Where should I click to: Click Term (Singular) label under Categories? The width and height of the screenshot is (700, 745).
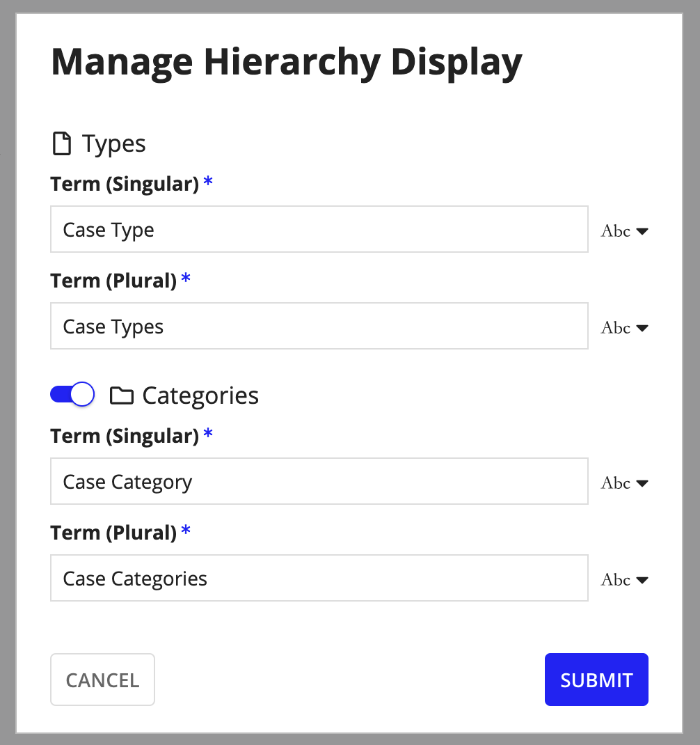(125, 436)
